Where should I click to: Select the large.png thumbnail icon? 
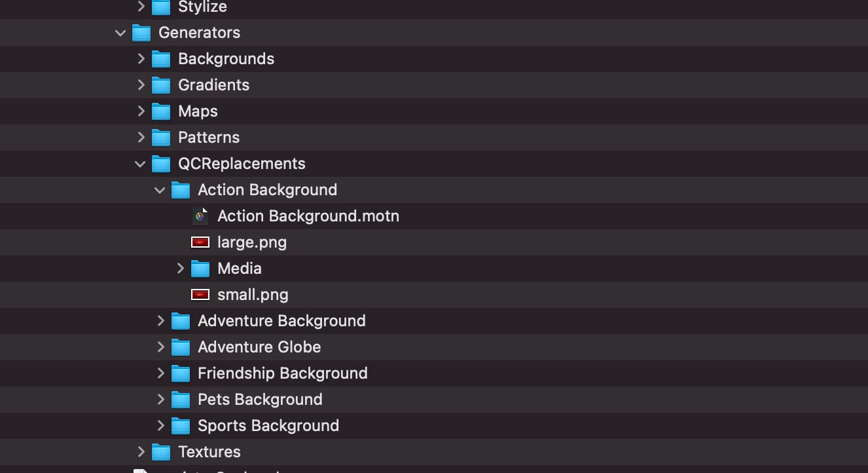point(200,242)
